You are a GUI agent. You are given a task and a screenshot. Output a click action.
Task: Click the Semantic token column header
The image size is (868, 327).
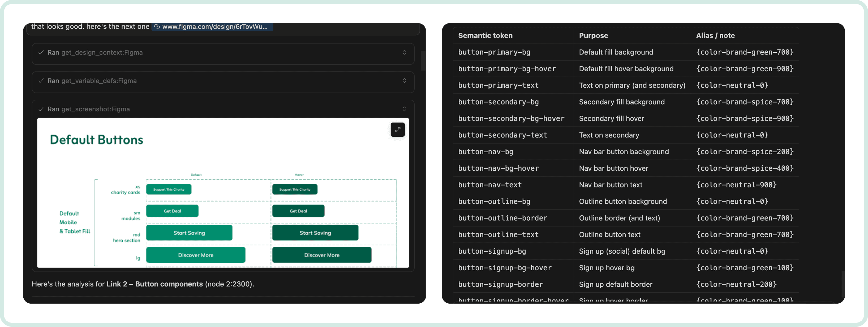(x=485, y=35)
